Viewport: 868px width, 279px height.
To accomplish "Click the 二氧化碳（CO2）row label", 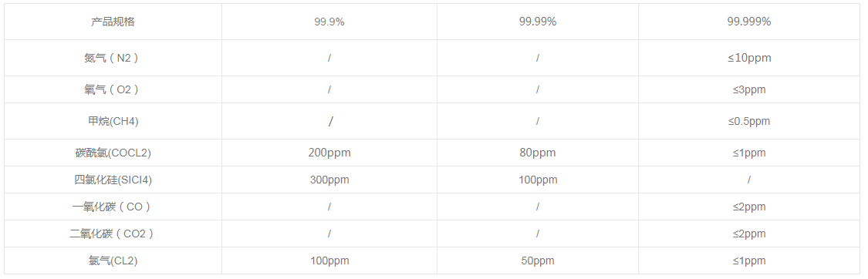I will tap(113, 234).
